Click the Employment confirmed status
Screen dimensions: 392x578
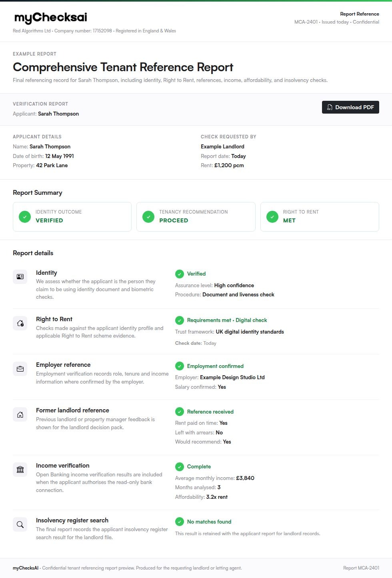point(215,366)
